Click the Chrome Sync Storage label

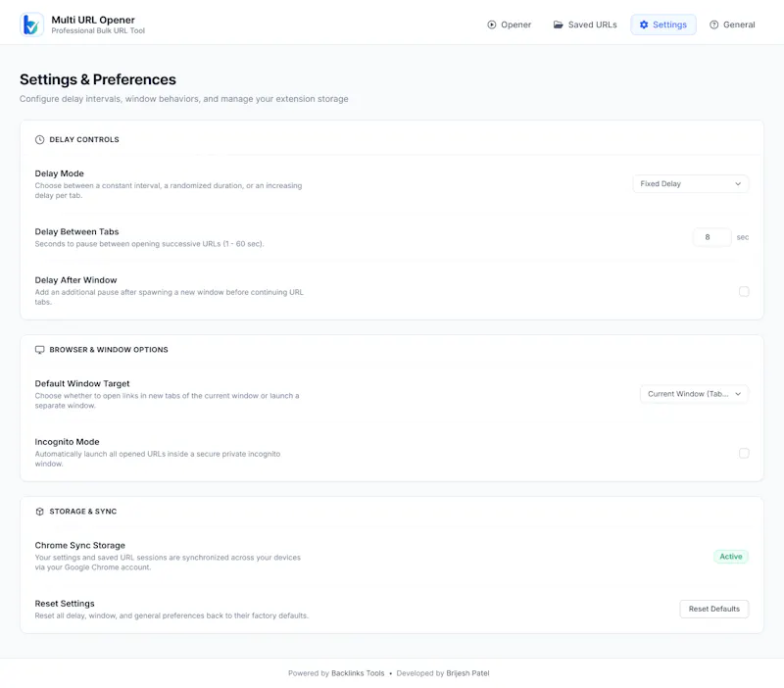tap(80, 545)
